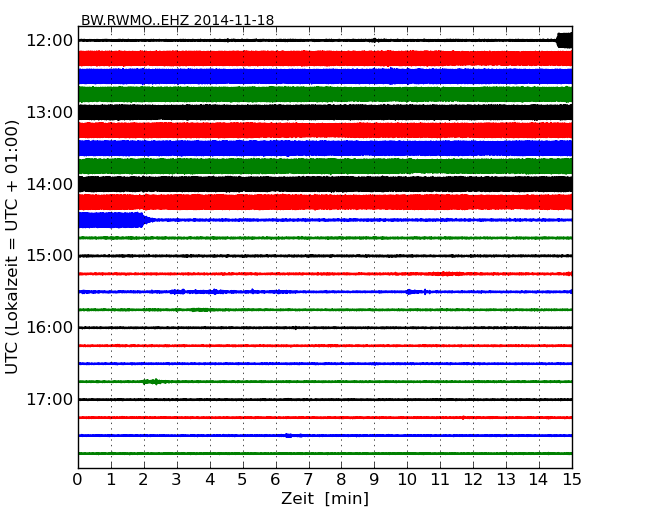Click the x-axis tick label "0"
The height and width of the screenshot is (520, 650).
pyautogui.click(x=78, y=479)
